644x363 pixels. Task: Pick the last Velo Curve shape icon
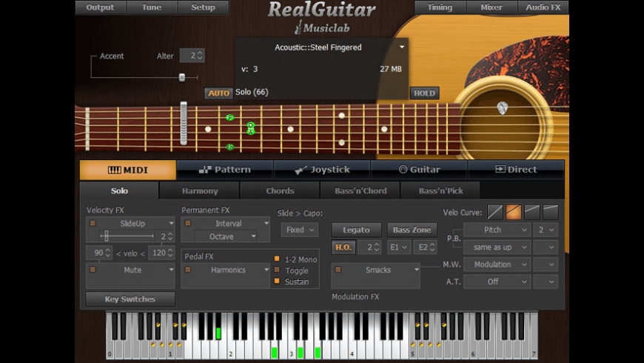tap(551, 212)
